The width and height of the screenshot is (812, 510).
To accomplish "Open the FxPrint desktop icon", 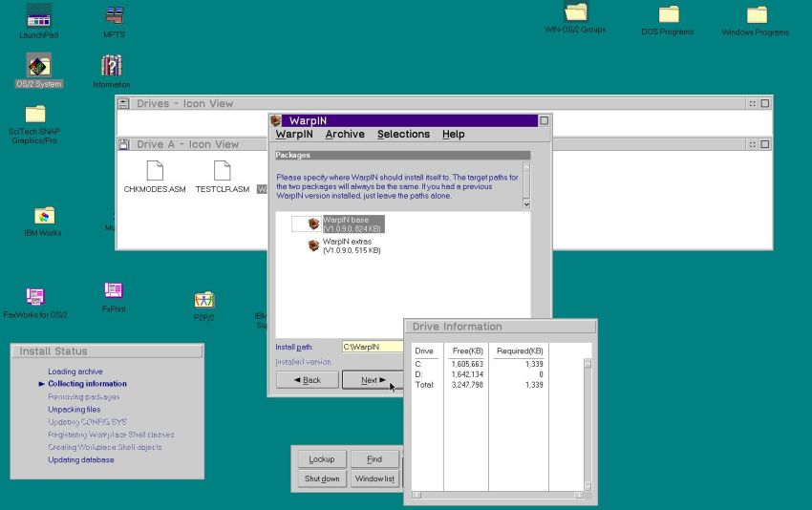I will (114, 290).
